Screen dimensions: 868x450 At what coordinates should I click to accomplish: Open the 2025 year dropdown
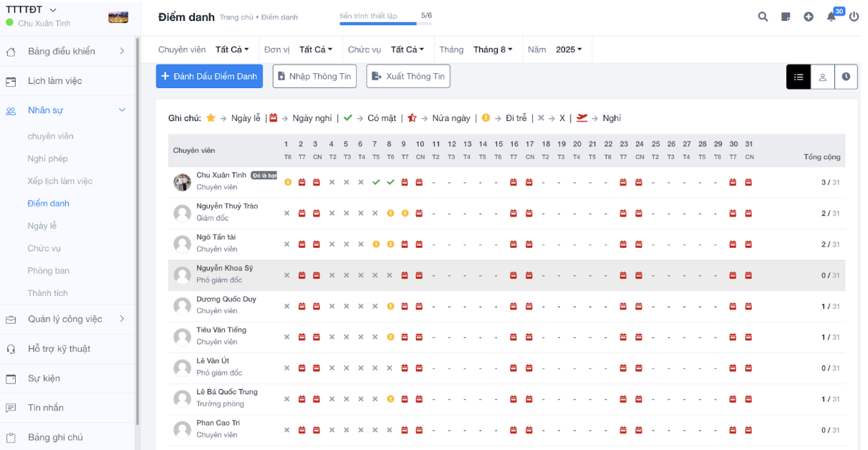[569, 49]
